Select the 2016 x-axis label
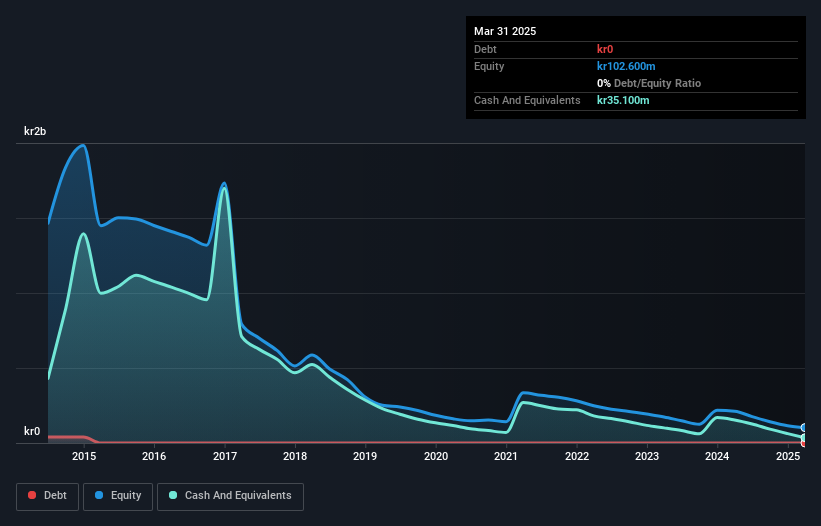 point(154,456)
